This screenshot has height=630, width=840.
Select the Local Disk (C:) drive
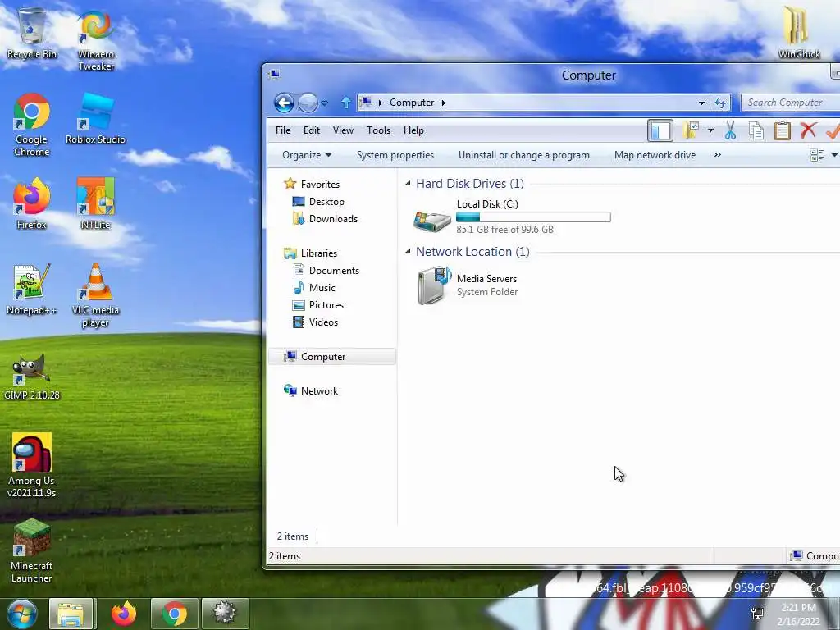pos(512,217)
